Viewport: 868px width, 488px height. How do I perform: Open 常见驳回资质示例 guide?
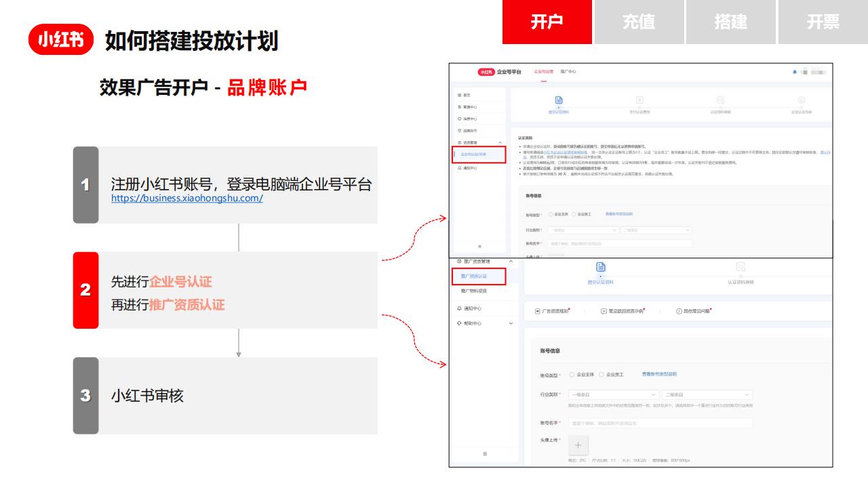point(623,311)
